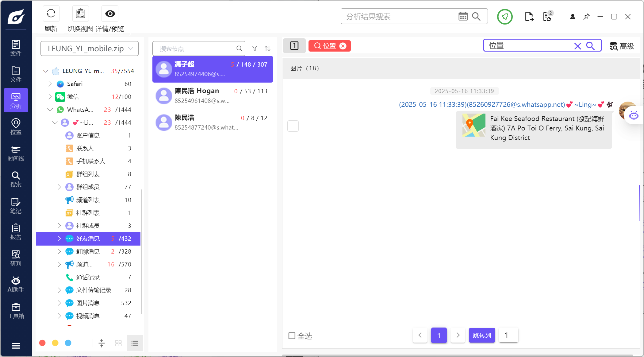Click the Switch View (切换视图) icon
Image resolution: width=644 pixels, height=357 pixels.
click(80, 14)
